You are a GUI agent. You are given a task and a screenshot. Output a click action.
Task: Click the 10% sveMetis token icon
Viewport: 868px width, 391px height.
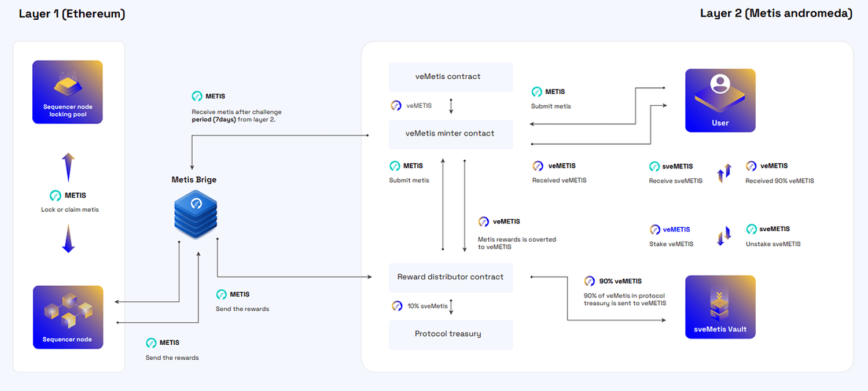click(397, 306)
